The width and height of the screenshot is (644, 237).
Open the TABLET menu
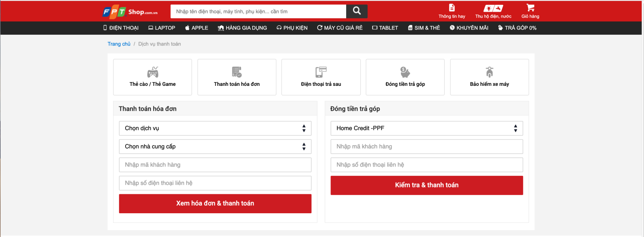pos(385,28)
